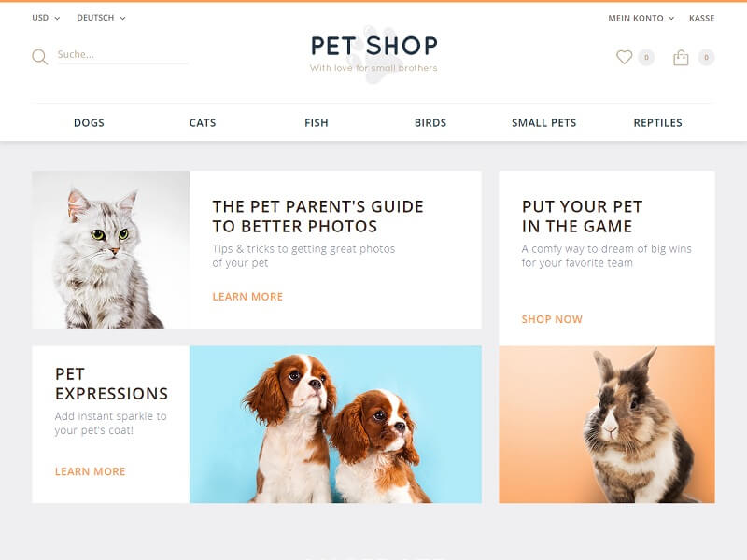Select the Reptiles category
The width and height of the screenshot is (747, 560).
click(658, 123)
